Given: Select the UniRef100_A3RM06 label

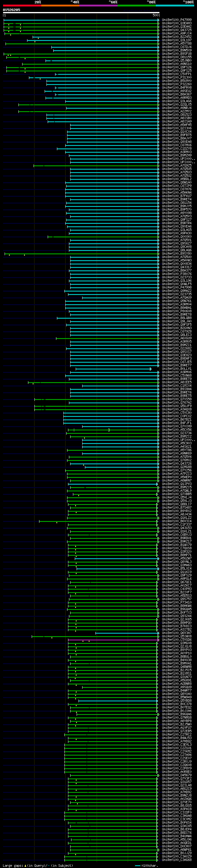Looking at the screenshot, I should coord(176,372).
